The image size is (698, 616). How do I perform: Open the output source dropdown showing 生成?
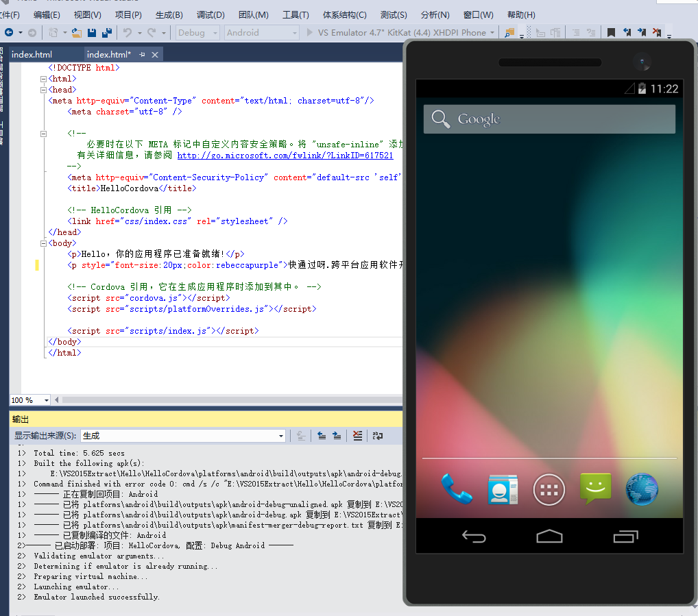point(183,436)
